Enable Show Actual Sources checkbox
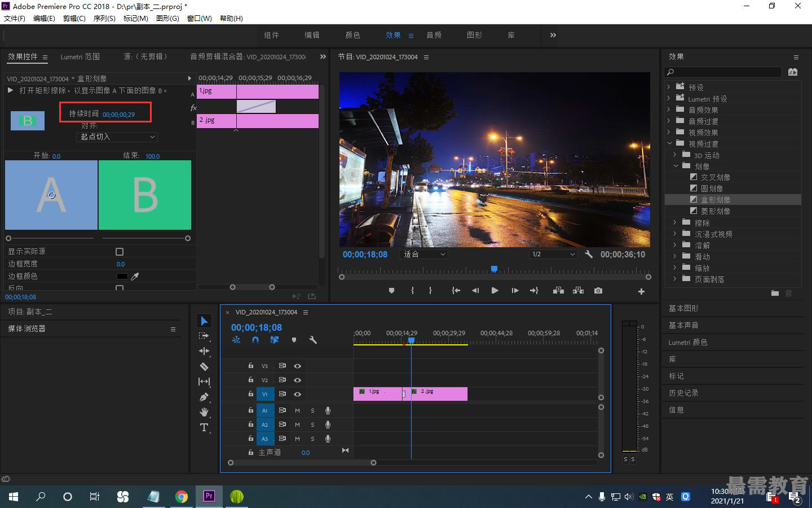812x508 pixels. click(x=120, y=252)
